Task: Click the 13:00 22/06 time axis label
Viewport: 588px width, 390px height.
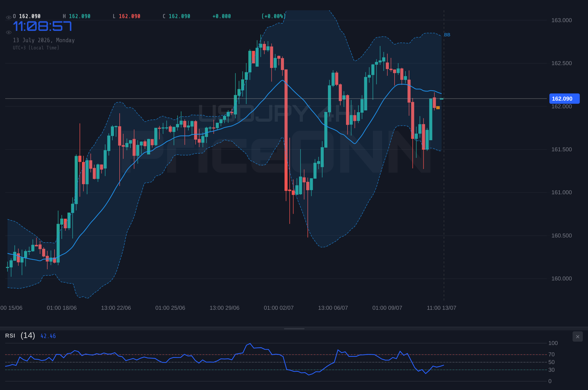Action: (x=116, y=308)
